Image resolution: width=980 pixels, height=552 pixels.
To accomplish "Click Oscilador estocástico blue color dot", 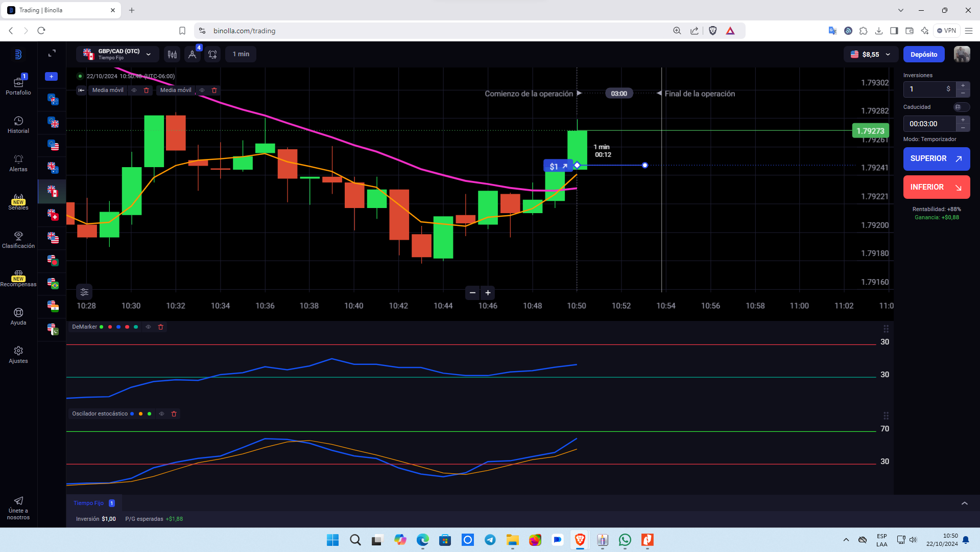I will click(x=132, y=414).
